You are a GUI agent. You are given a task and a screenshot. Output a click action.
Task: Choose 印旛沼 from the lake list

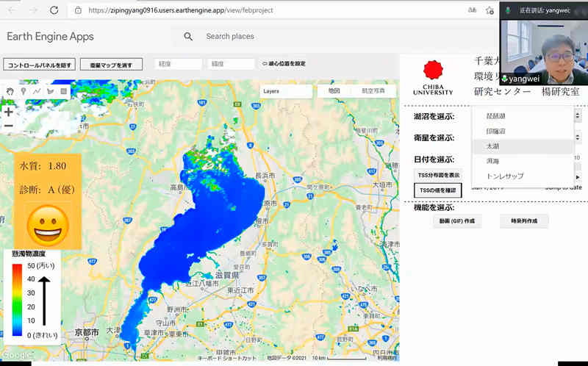coord(523,132)
